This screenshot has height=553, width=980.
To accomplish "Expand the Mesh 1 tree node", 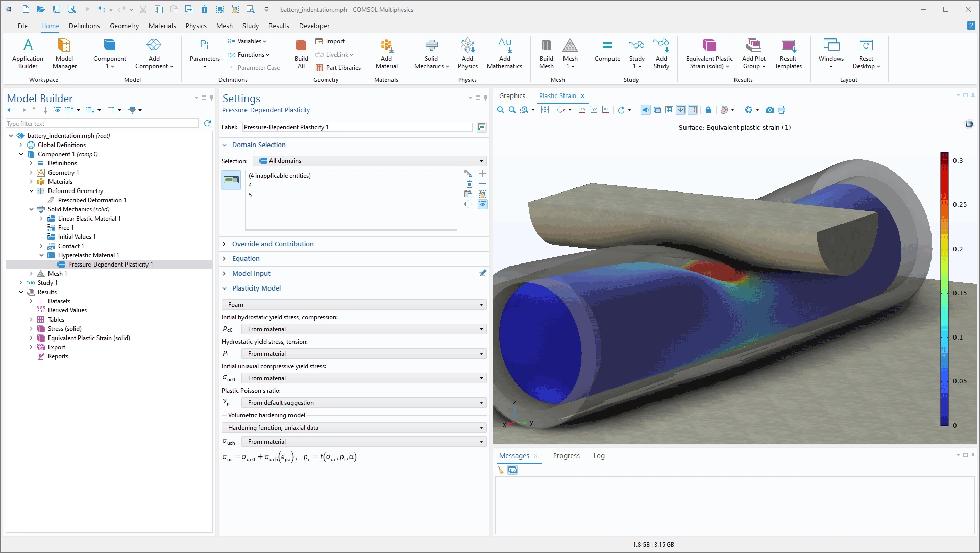I will (31, 274).
